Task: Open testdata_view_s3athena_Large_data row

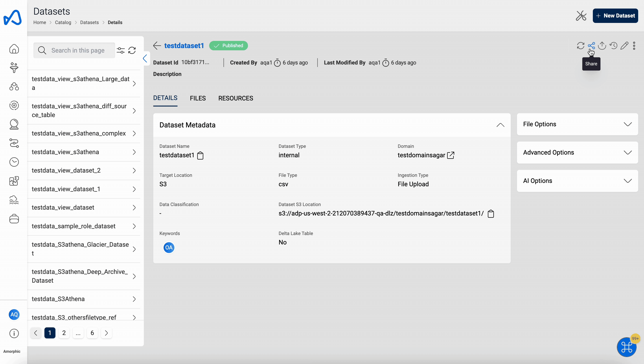Action: [x=84, y=83]
